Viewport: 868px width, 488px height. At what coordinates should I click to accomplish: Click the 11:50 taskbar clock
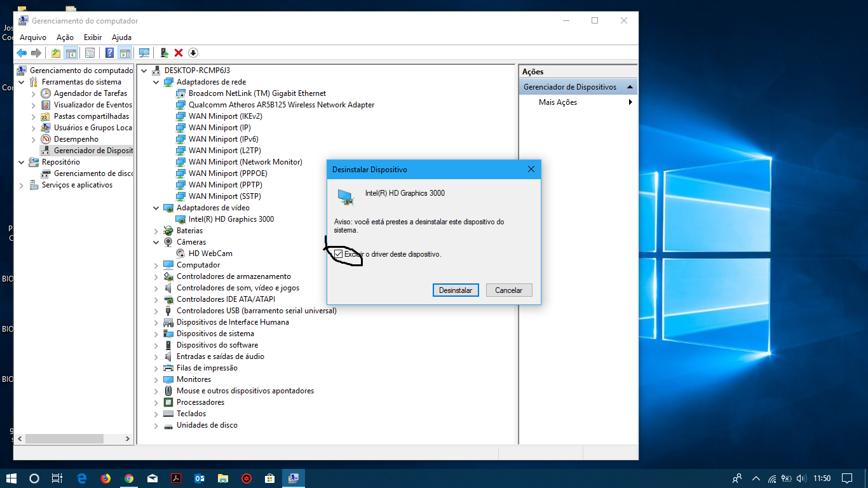822,478
